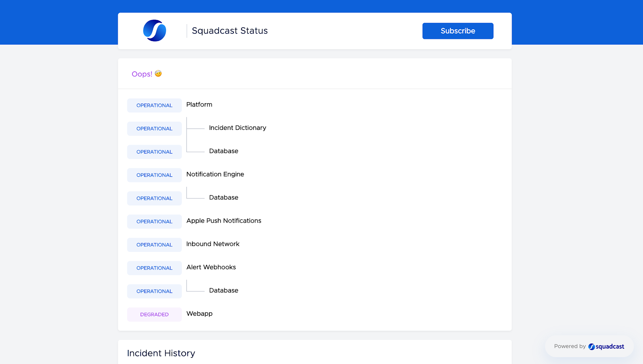
Task: Select Database under Incident Dictionary
Action: 224,151
